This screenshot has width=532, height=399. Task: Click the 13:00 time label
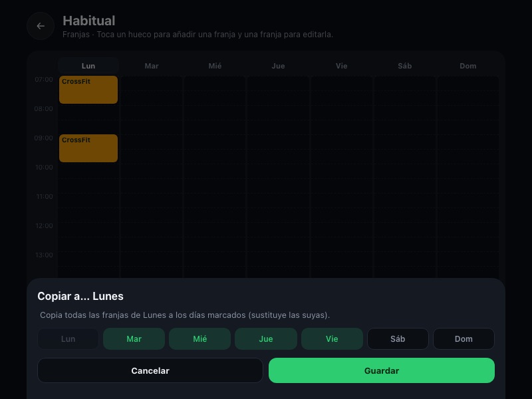click(x=45, y=255)
